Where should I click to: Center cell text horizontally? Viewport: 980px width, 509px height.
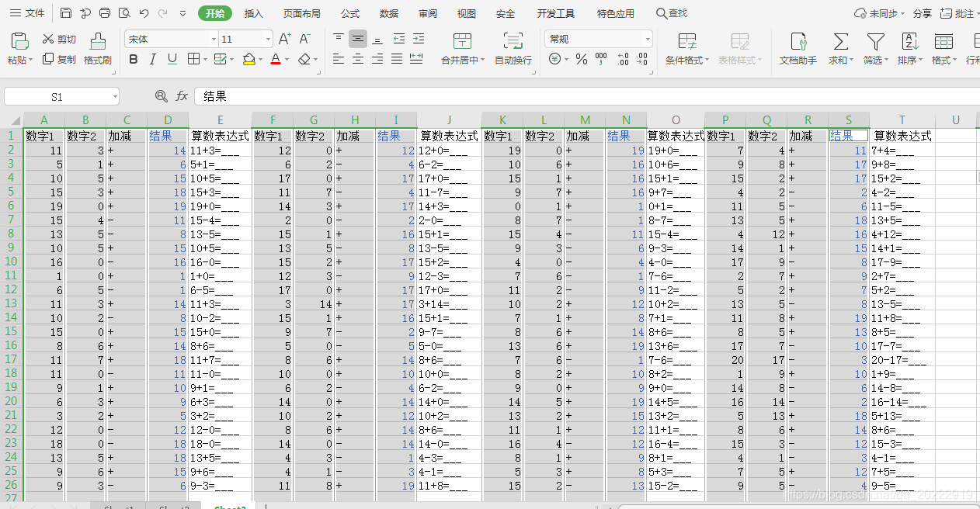click(x=358, y=59)
